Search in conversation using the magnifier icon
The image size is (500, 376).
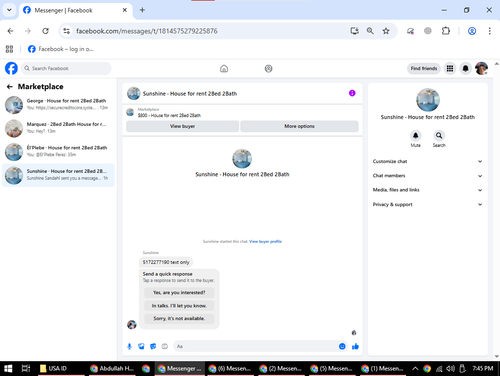tap(439, 135)
